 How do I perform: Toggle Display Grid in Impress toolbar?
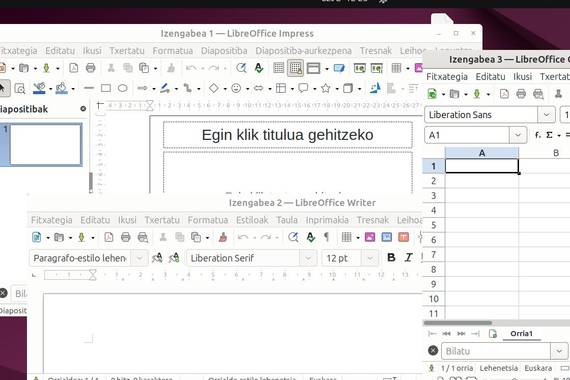(x=278, y=68)
